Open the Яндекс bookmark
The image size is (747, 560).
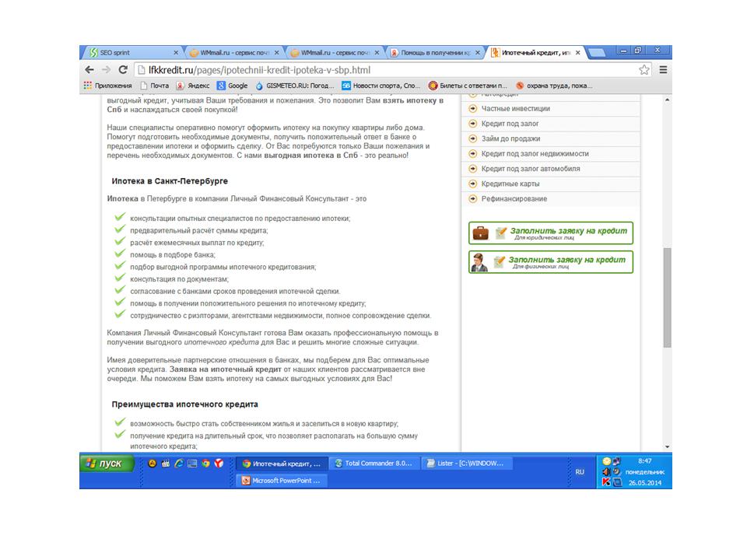pyautogui.click(x=193, y=86)
